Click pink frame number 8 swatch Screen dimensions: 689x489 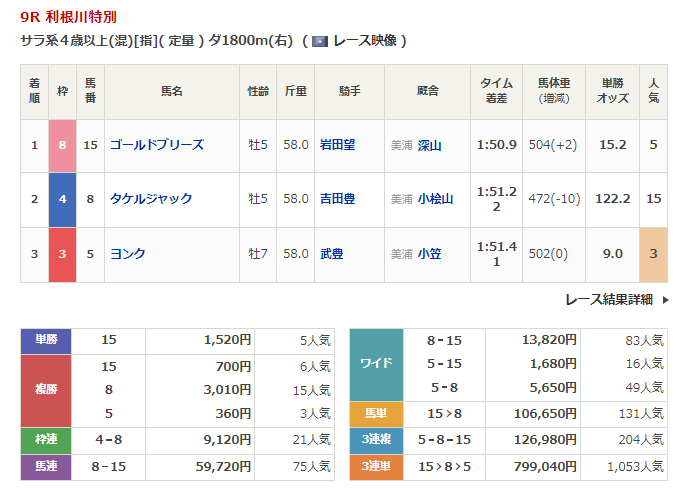(62, 145)
